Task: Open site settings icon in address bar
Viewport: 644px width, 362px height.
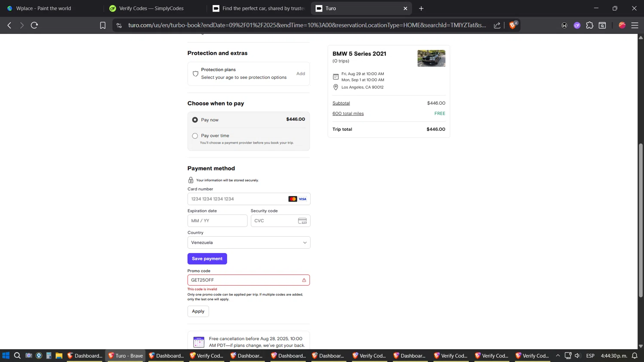Action: click(x=119, y=25)
